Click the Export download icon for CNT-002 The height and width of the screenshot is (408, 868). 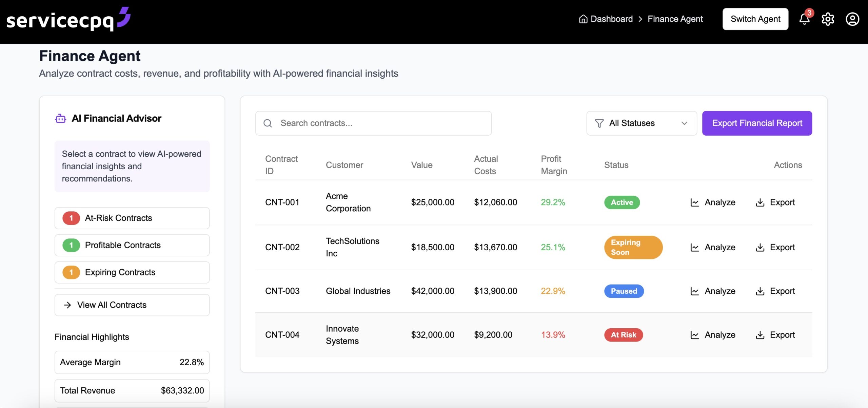coord(760,247)
